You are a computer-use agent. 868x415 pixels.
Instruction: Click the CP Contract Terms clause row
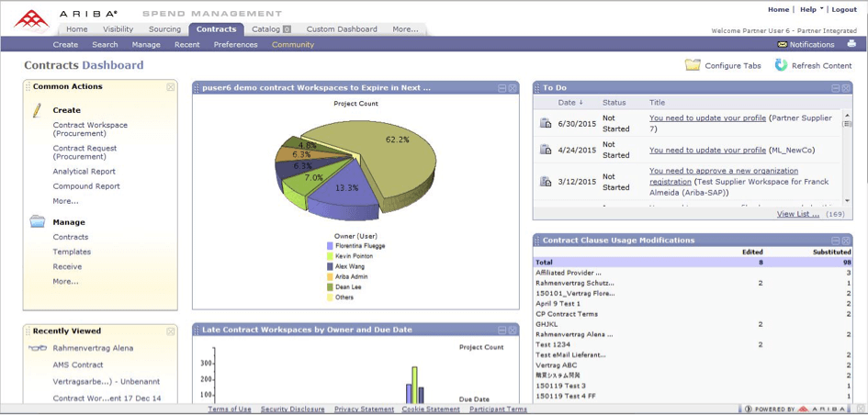(693, 314)
